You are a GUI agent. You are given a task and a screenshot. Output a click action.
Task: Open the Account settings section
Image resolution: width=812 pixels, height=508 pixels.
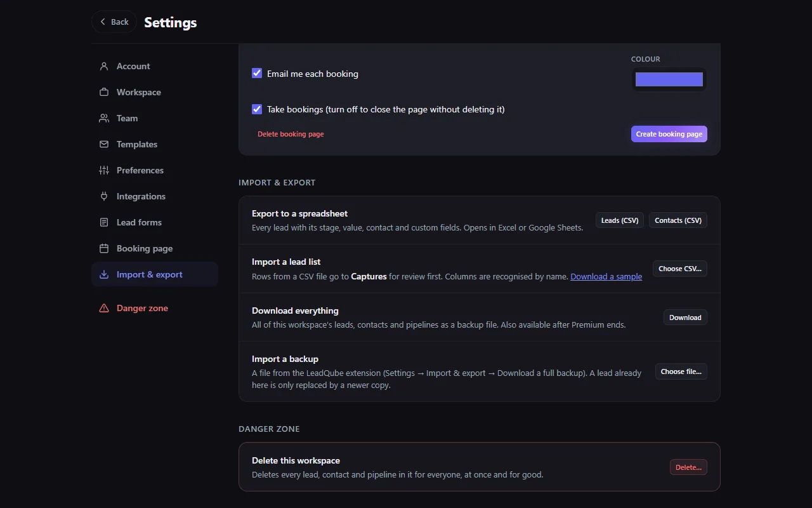(x=155, y=66)
